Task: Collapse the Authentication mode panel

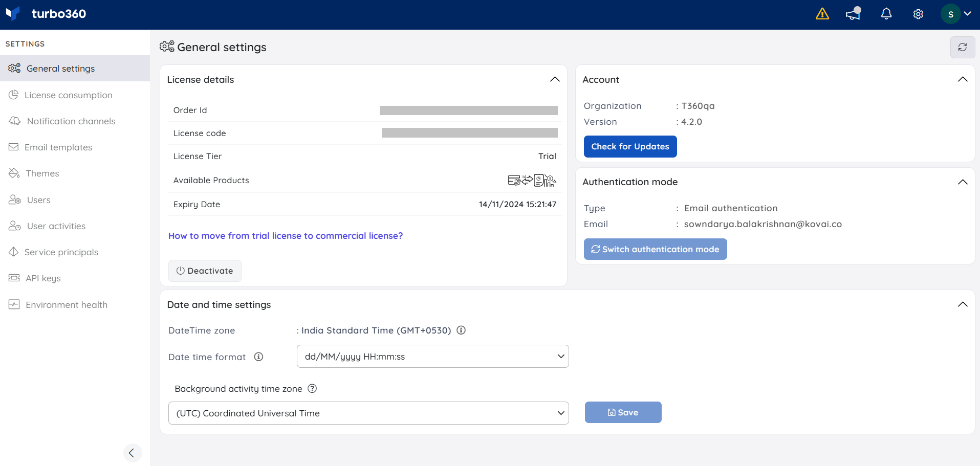Action: coord(963,182)
